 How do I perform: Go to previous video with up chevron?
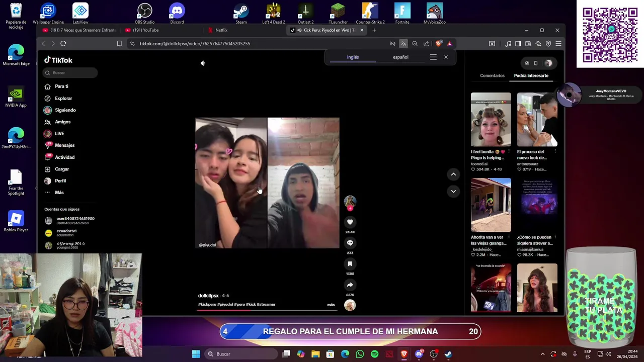(x=453, y=174)
